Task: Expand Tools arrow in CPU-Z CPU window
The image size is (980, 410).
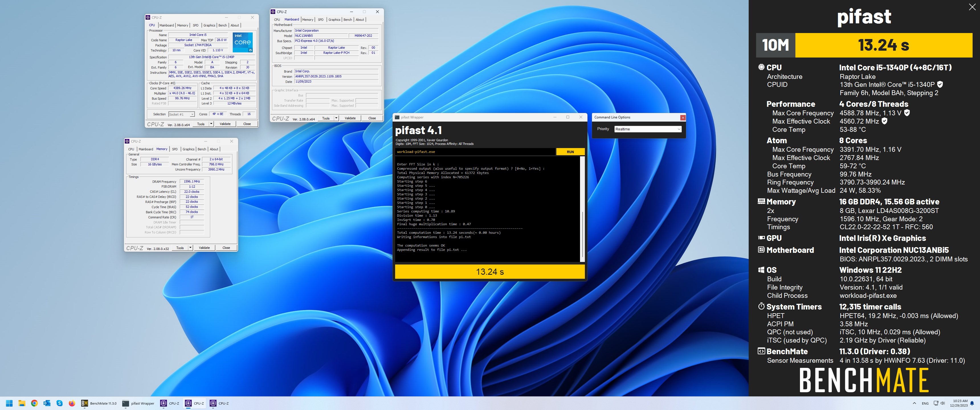Action: point(211,124)
